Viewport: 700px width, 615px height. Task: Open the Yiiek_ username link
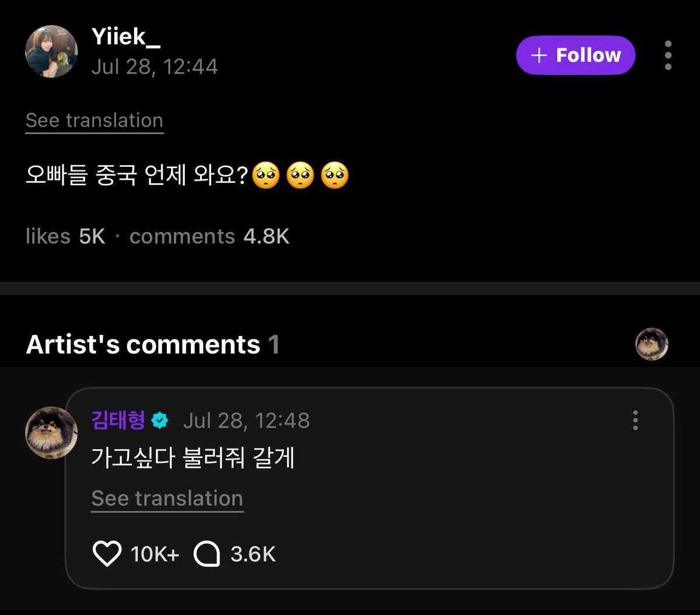click(126, 37)
